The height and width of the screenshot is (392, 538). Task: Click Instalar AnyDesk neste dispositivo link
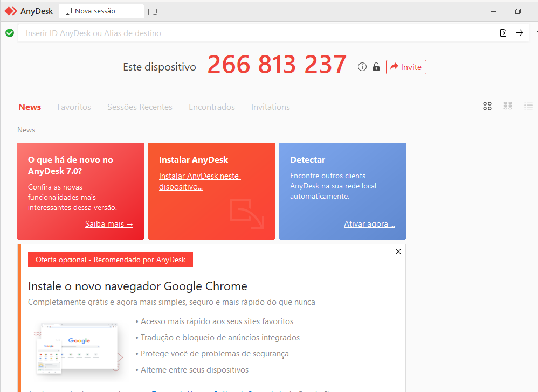199,181
